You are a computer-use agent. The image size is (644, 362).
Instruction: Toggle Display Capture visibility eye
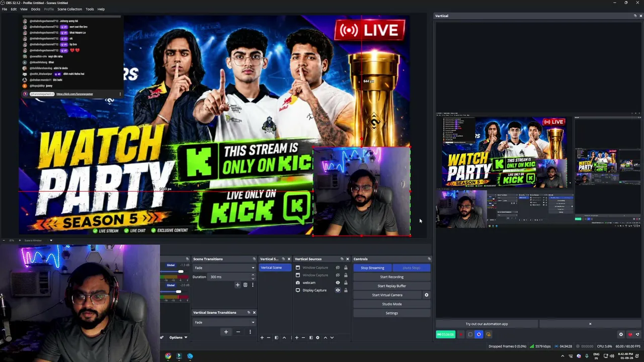[x=338, y=290]
